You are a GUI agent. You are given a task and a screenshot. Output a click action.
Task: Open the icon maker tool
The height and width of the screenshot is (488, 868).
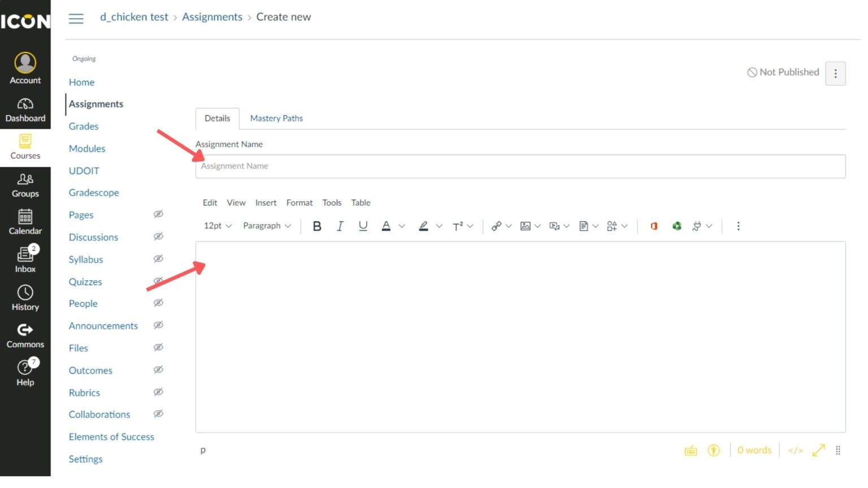coord(612,226)
